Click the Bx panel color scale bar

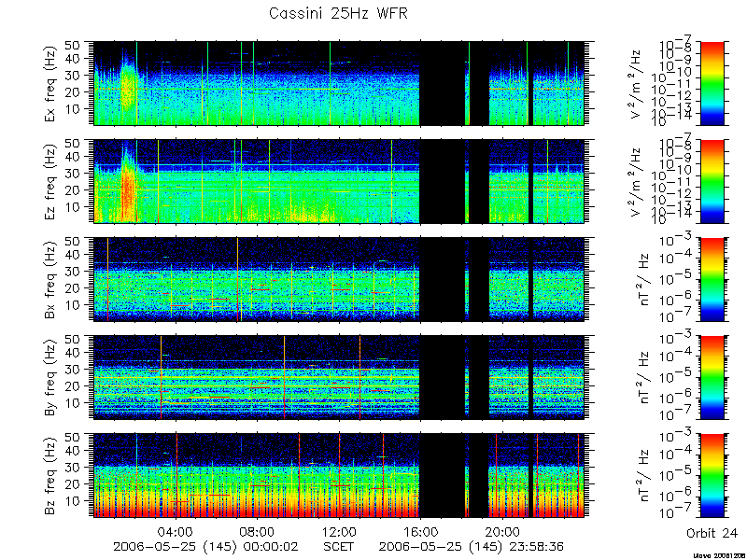tap(712, 279)
